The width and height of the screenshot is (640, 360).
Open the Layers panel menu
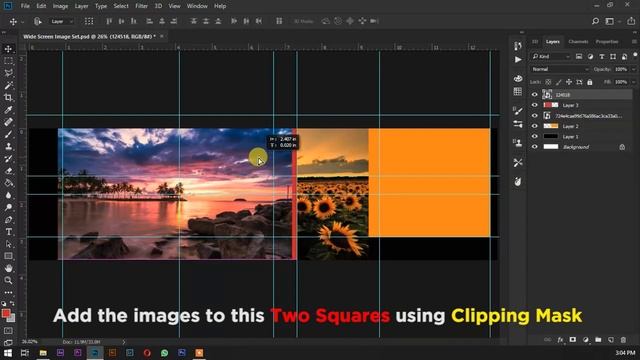point(634,42)
